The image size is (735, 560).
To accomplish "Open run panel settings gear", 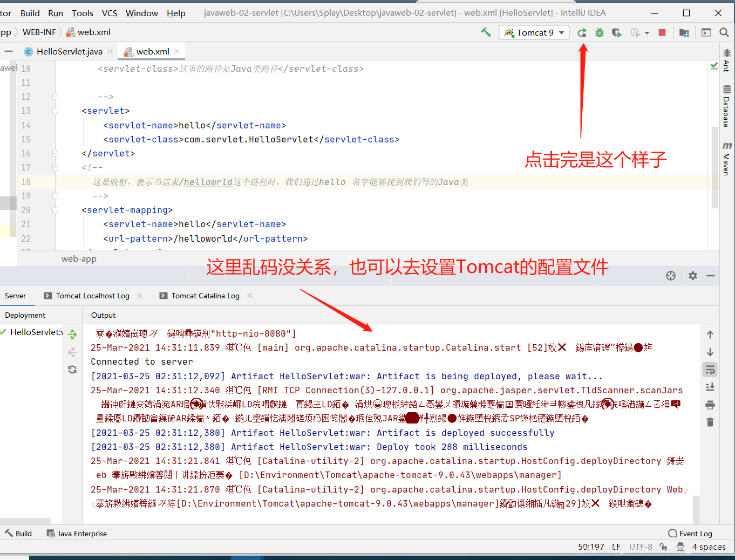I will [x=693, y=276].
